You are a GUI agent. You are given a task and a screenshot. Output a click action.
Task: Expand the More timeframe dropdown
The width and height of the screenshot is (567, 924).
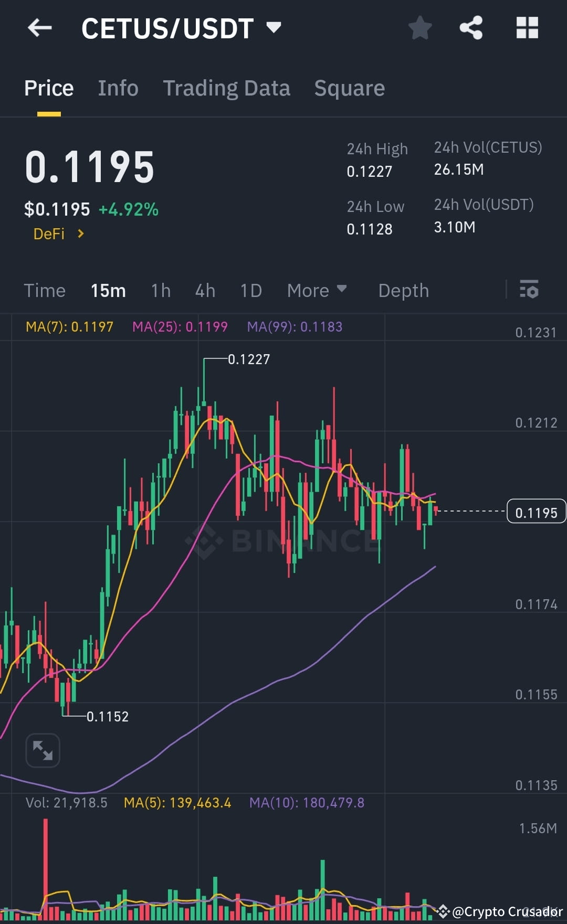pos(317,290)
